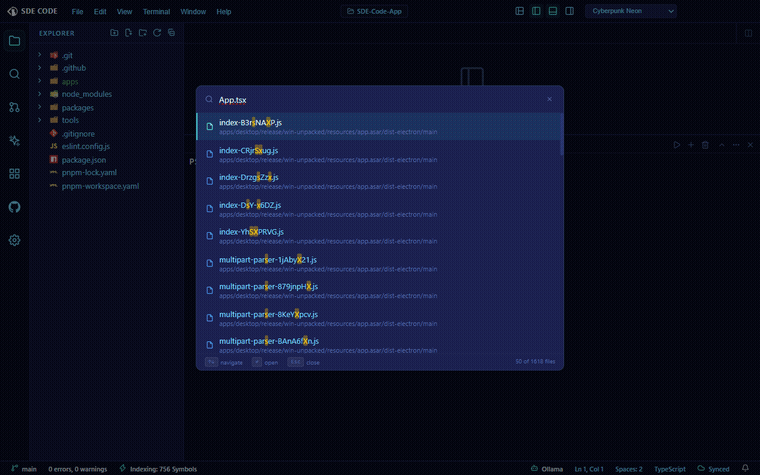760x475 pixels.
Task: Select result index-CRjrSxug.js
Action: coord(378,154)
